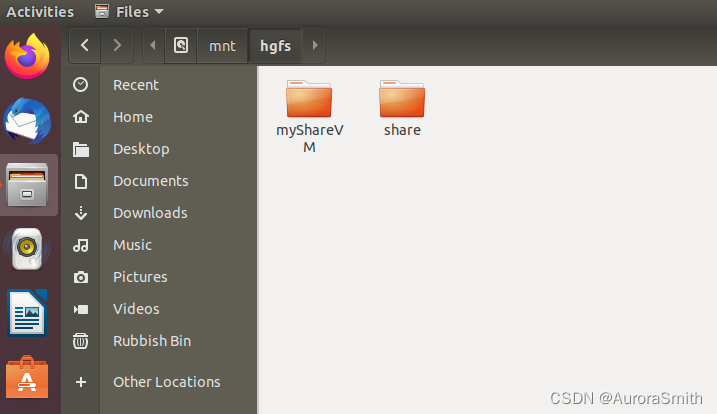Screen dimensions: 717x414
Task: Click the Desktop folder icon in sidebar
Action: pyautogui.click(x=80, y=149)
